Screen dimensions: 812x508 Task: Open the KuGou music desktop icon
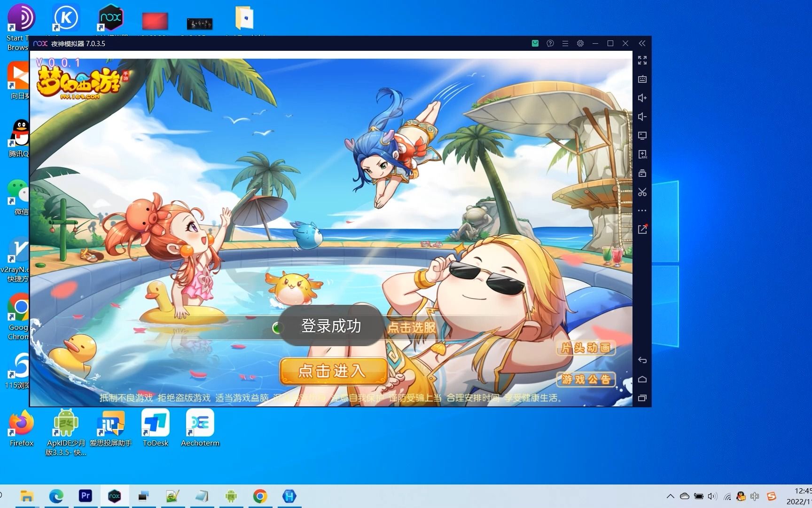tap(66, 18)
